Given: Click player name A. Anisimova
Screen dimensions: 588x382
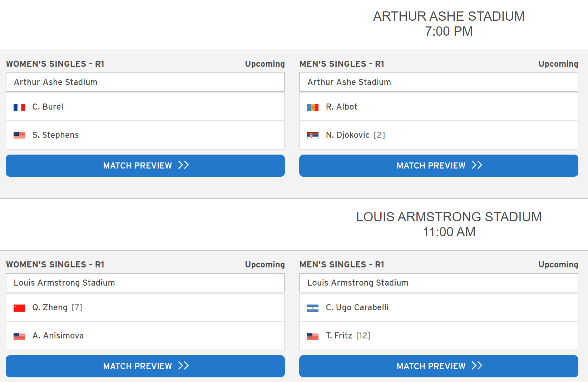Looking at the screenshot, I should click(58, 336).
